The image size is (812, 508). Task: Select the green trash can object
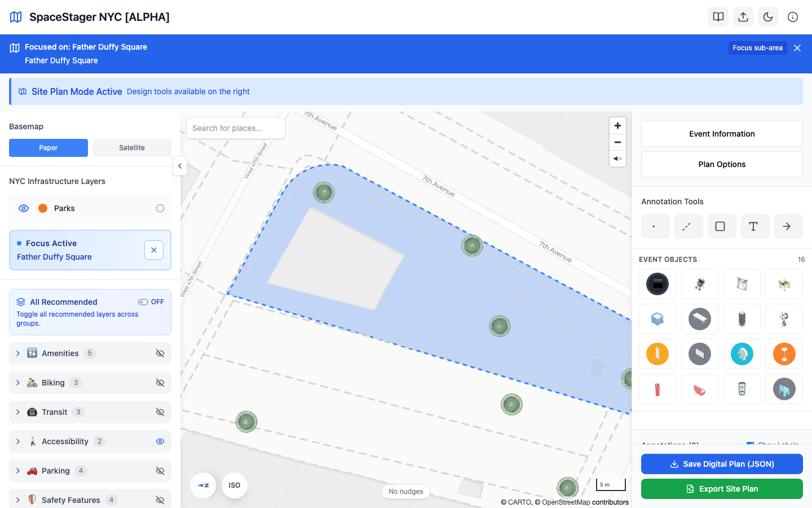[742, 389]
